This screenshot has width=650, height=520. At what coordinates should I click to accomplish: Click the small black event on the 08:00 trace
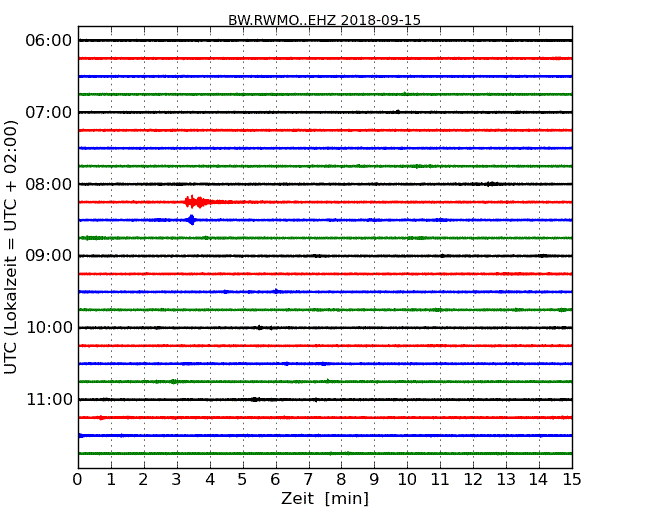click(491, 184)
